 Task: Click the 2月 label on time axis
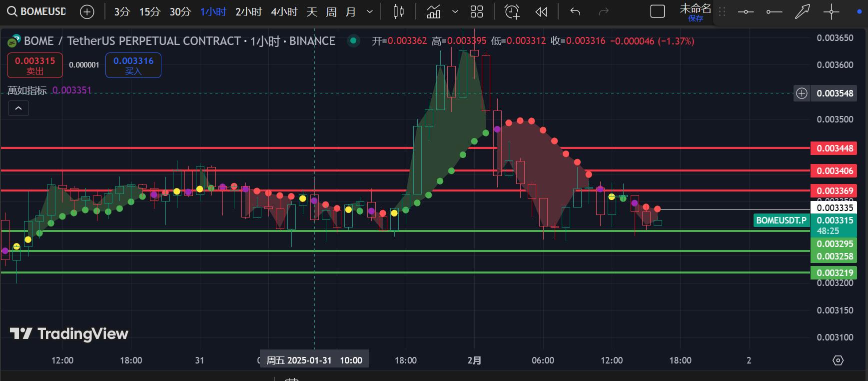tap(474, 360)
